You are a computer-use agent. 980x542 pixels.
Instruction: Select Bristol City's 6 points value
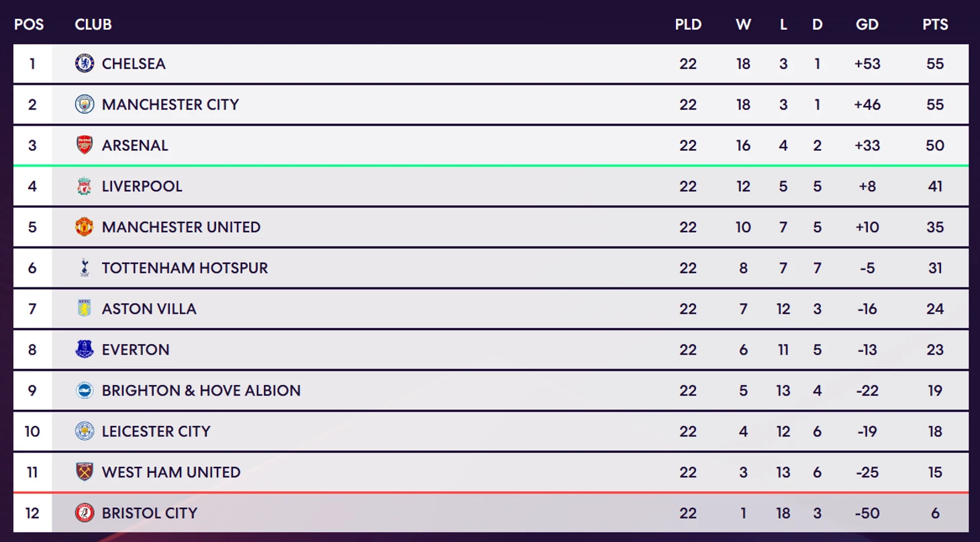point(935,513)
